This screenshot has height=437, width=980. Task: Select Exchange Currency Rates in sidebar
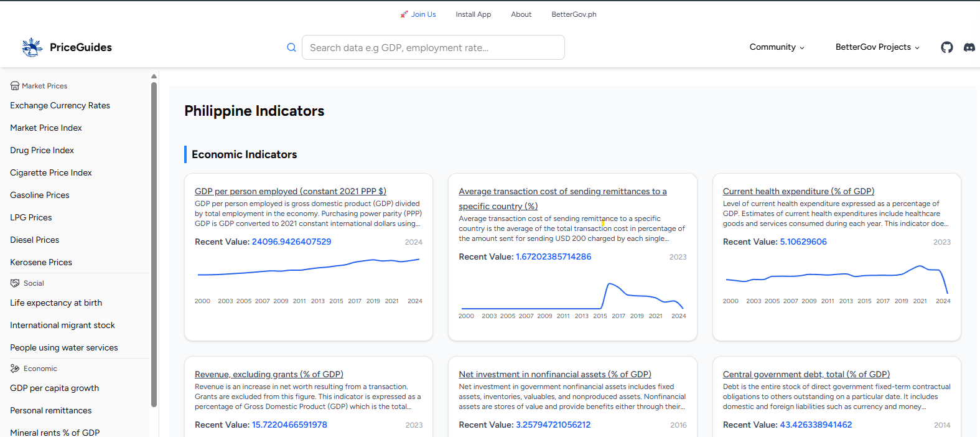60,105
